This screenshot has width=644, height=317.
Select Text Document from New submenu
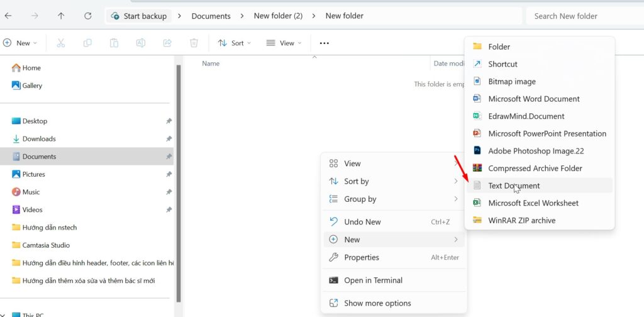pos(514,186)
